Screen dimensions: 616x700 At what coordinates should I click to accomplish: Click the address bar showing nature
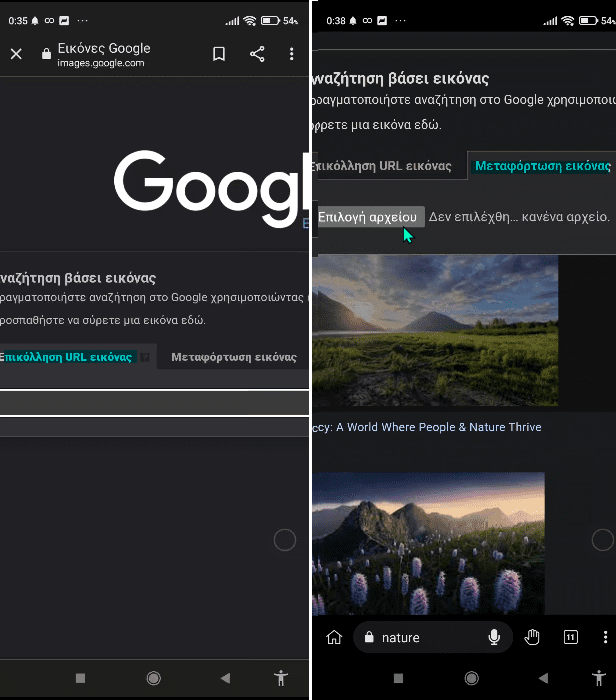433,637
